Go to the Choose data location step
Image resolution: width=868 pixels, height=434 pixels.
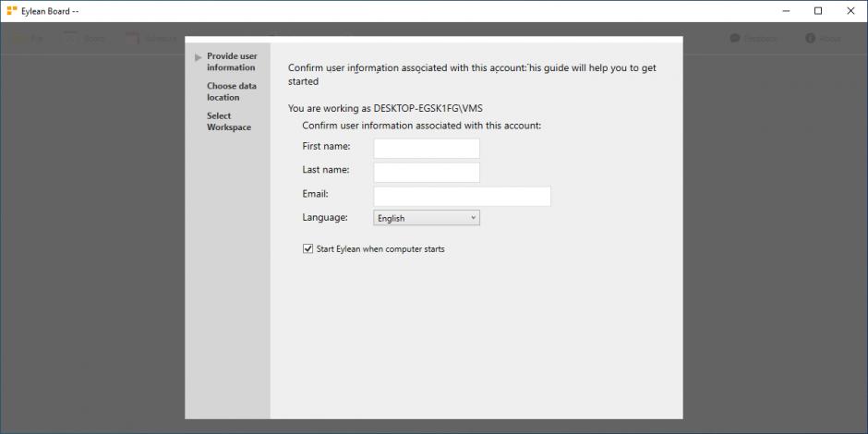[232, 92]
